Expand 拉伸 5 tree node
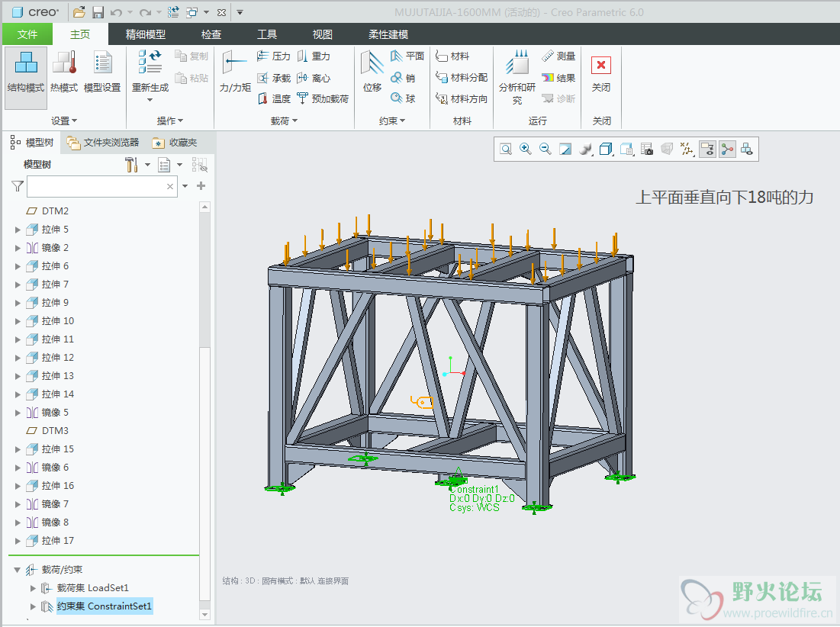840x627 pixels. click(x=18, y=230)
